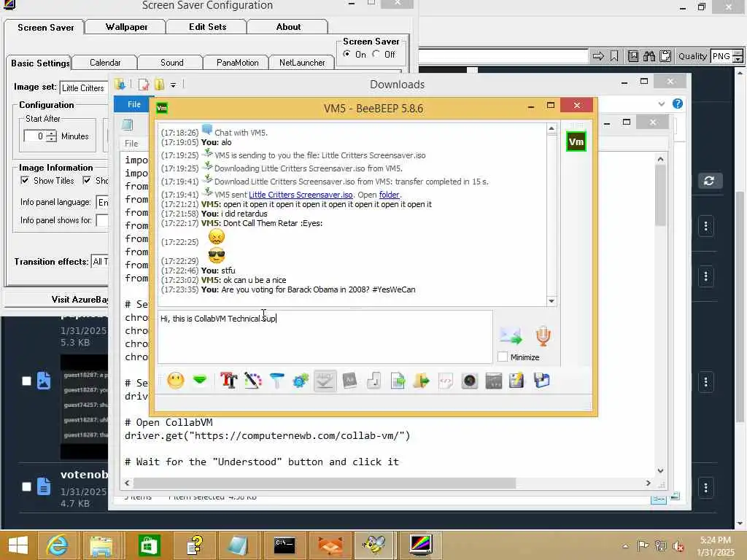Click the send folder icon with green arrow
Viewport: 747px width, 560px height.
(x=422, y=381)
